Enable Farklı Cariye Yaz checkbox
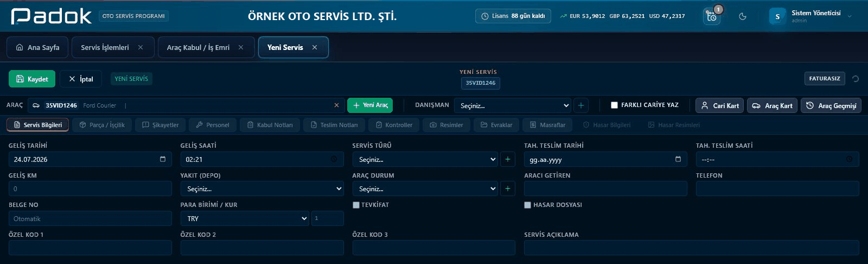The width and height of the screenshot is (868, 264). click(615, 105)
